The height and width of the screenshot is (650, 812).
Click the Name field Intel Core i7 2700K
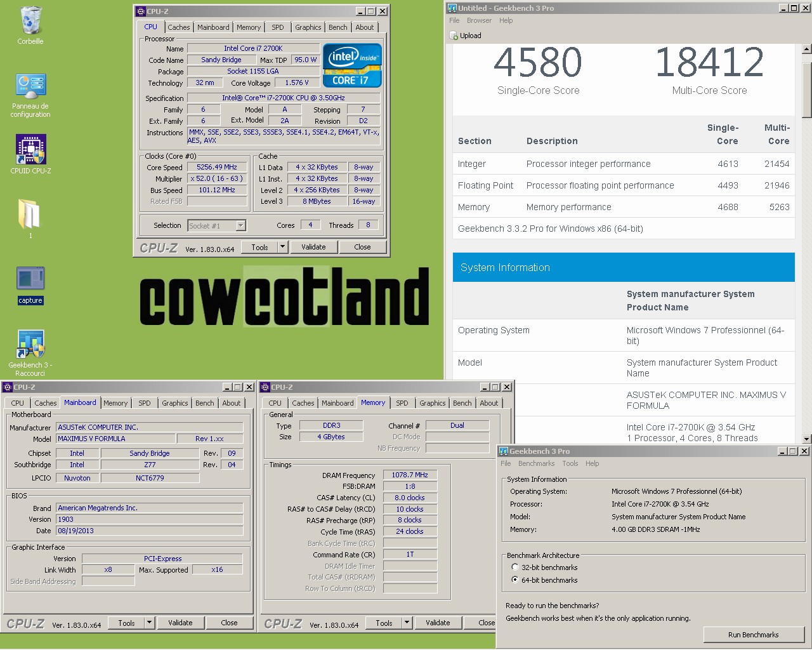(x=253, y=48)
